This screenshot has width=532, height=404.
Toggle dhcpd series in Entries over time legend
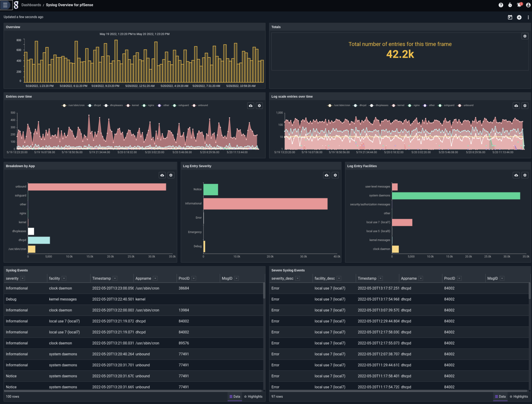pos(94,105)
